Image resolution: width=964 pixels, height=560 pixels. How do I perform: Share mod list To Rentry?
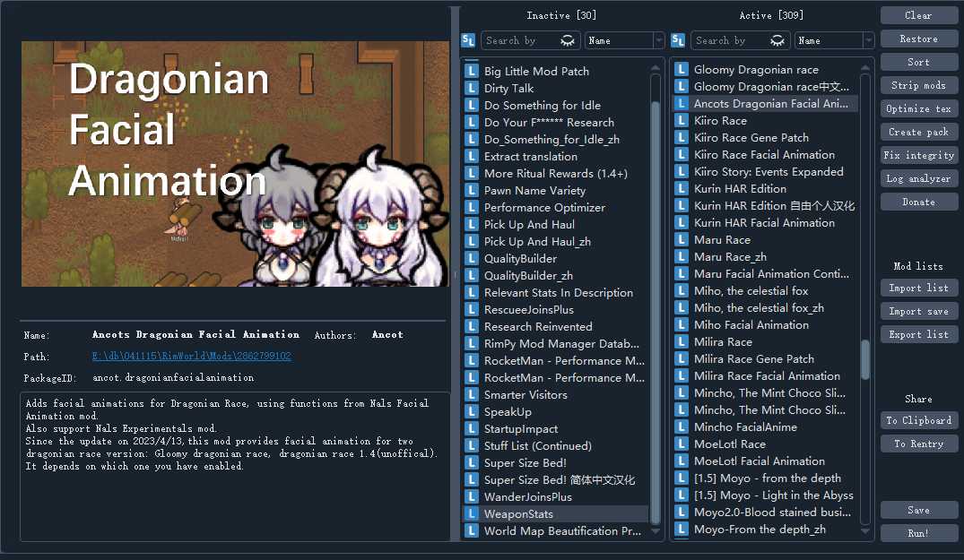pos(918,444)
